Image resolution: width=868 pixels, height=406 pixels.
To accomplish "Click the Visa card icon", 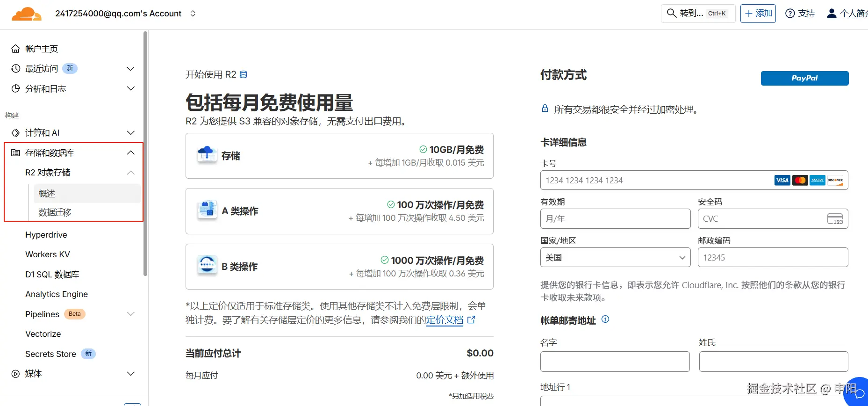I will coord(782,180).
